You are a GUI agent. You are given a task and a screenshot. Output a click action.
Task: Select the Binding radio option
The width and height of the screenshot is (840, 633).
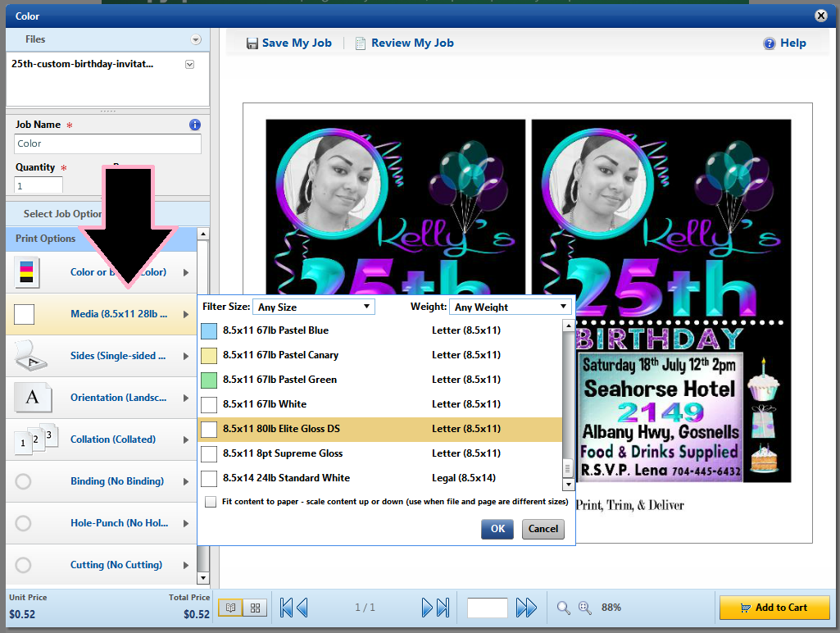coord(24,481)
